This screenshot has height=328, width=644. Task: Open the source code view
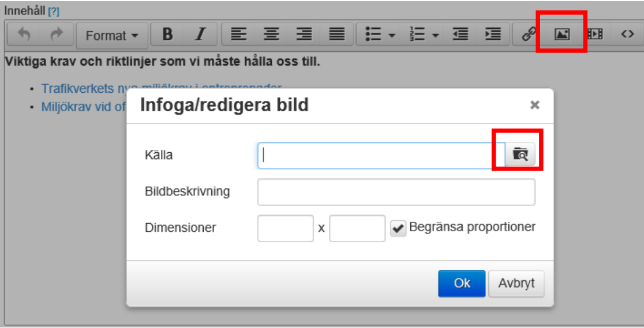[x=627, y=35]
